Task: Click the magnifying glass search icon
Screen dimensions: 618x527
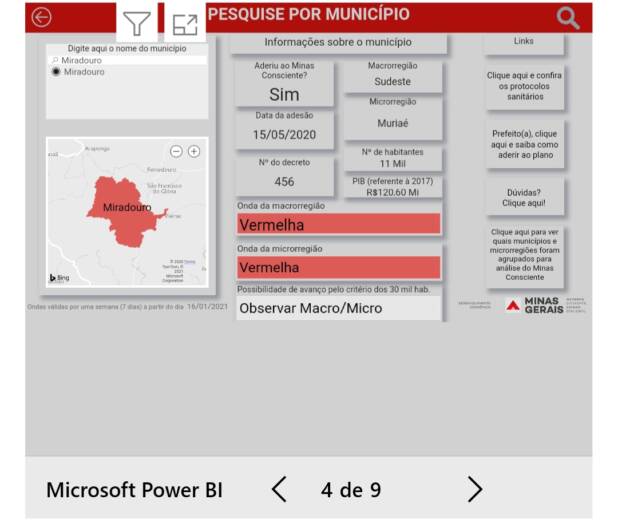Action: click(567, 17)
